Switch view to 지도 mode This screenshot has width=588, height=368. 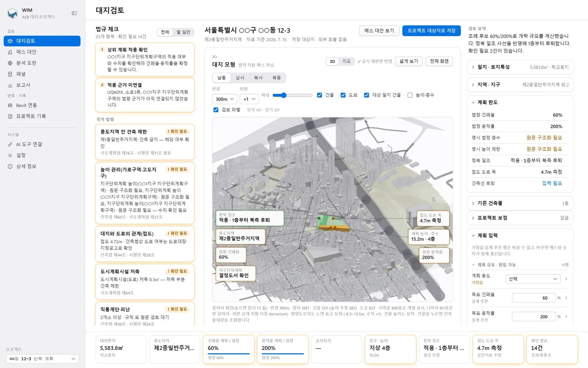pyautogui.click(x=346, y=61)
